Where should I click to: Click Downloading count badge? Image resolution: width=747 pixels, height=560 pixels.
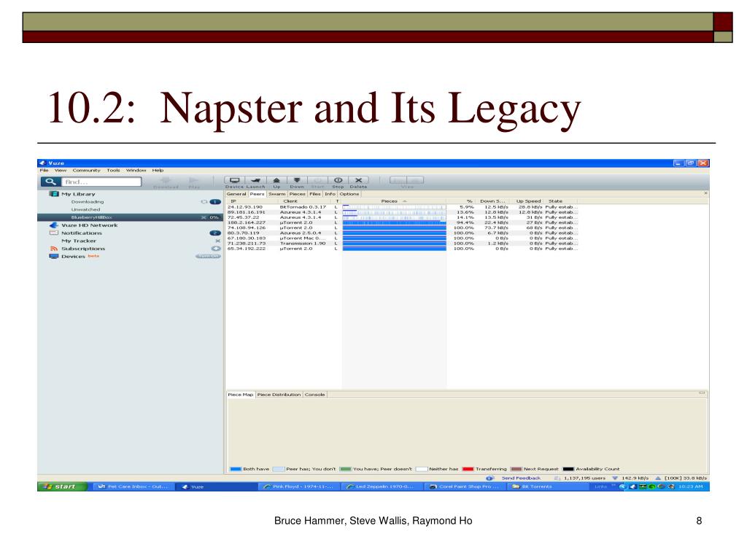(215, 202)
